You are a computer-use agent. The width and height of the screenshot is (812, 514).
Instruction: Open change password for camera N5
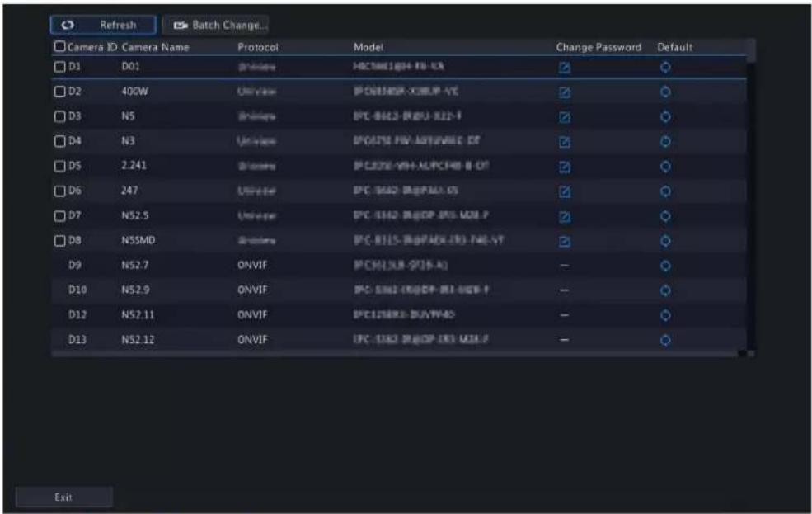click(565, 117)
